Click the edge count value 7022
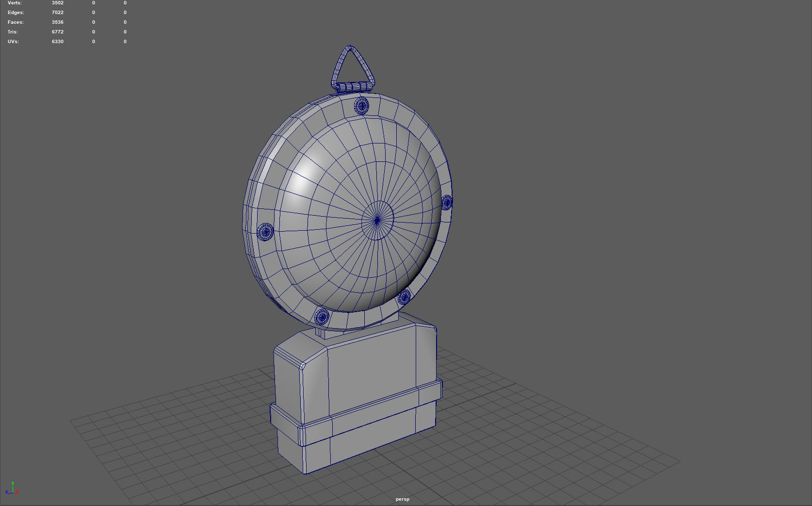The image size is (812, 506). [x=58, y=13]
